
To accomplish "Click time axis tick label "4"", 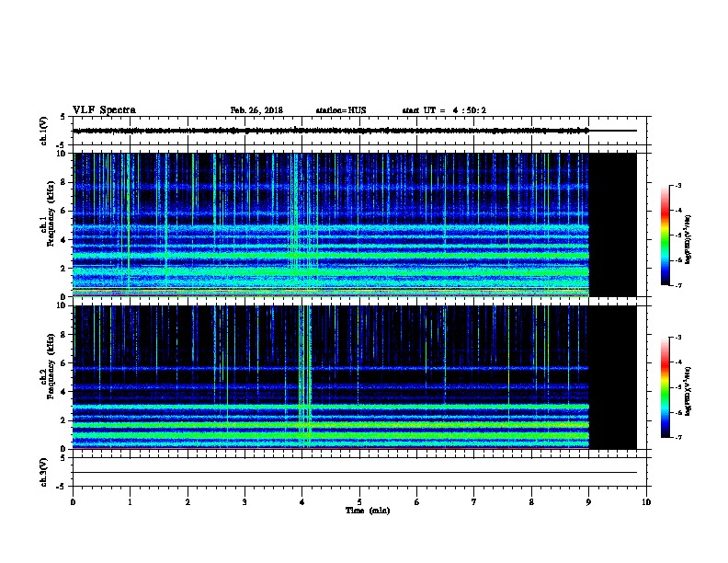I will [x=302, y=502].
